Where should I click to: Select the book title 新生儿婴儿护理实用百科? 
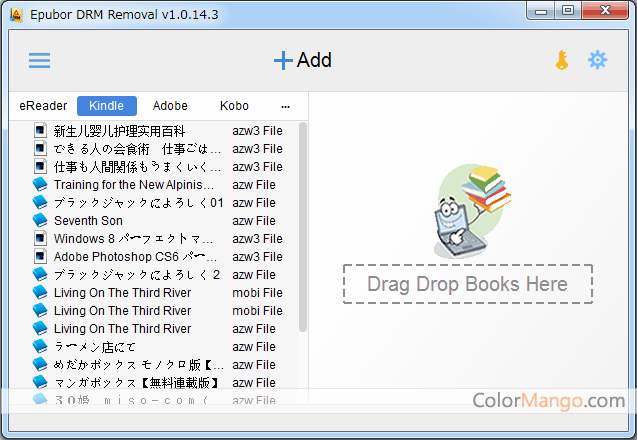coord(119,131)
